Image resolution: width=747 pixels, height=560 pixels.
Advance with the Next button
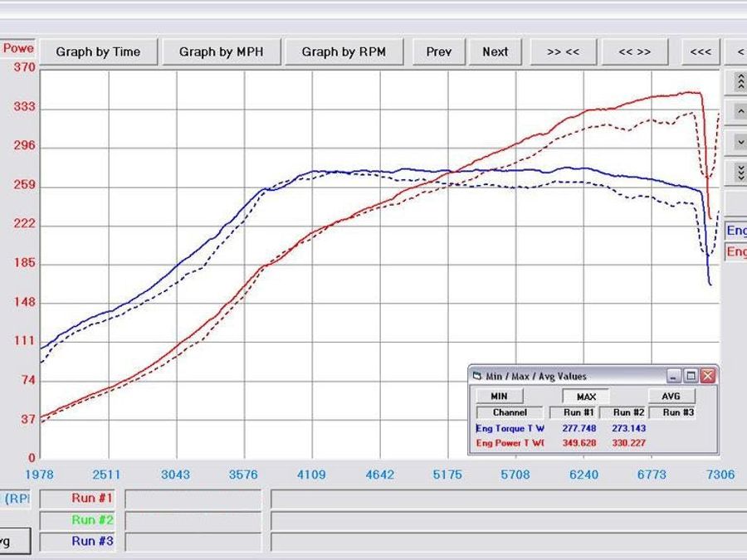point(496,52)
